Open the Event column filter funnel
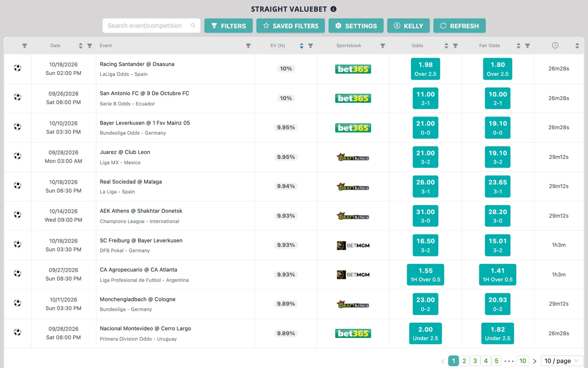This screenshot has width=588, height=368. point(248,46)
